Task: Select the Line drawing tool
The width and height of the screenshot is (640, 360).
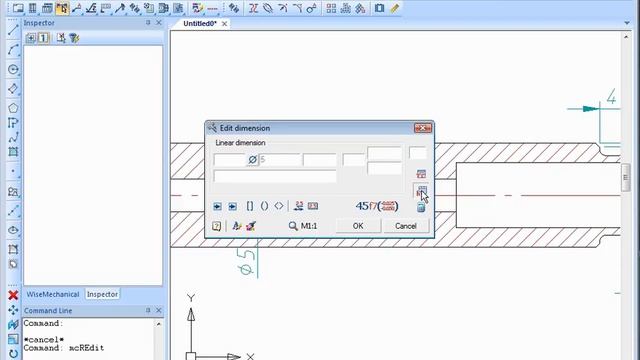Action: point(13,31)
